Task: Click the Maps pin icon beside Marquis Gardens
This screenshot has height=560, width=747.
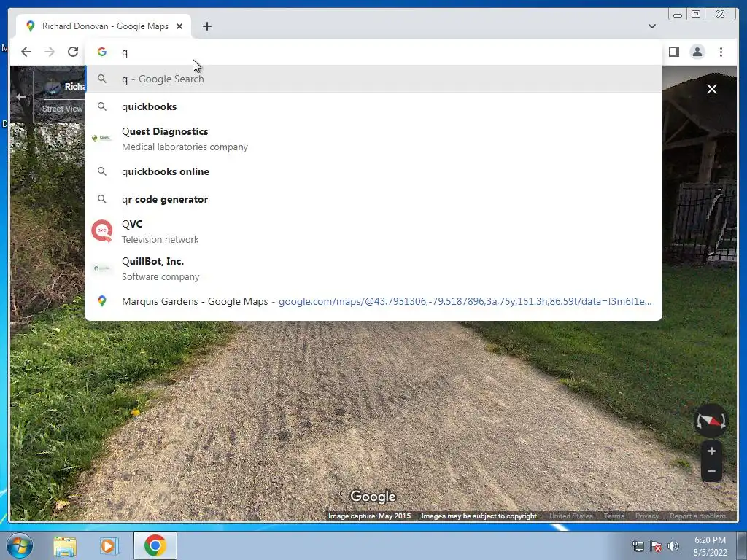Action: point(102,301)
